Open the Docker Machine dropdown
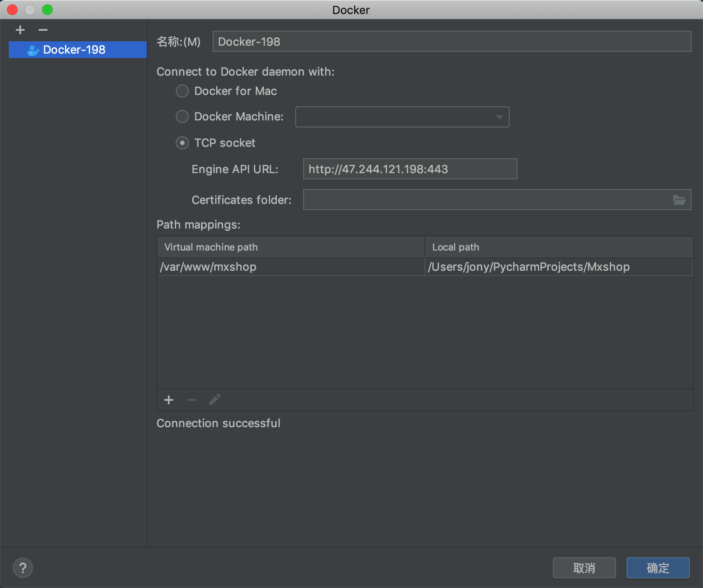Viewport: 703px width, 588px height. [x=402, y=117]
